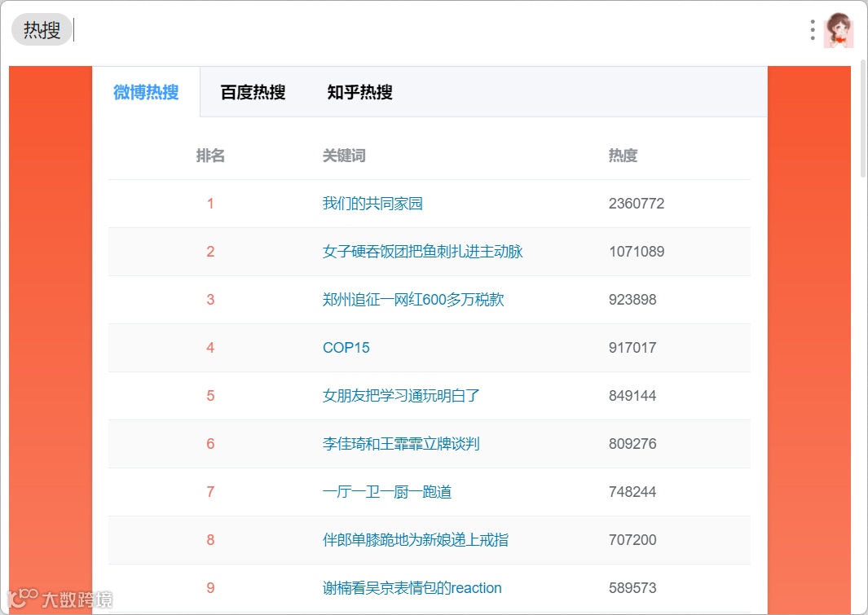This screenshot has height=615, width=868.
Task: Switch to the 知乎热搜 tab
Action: click(359, 92)
